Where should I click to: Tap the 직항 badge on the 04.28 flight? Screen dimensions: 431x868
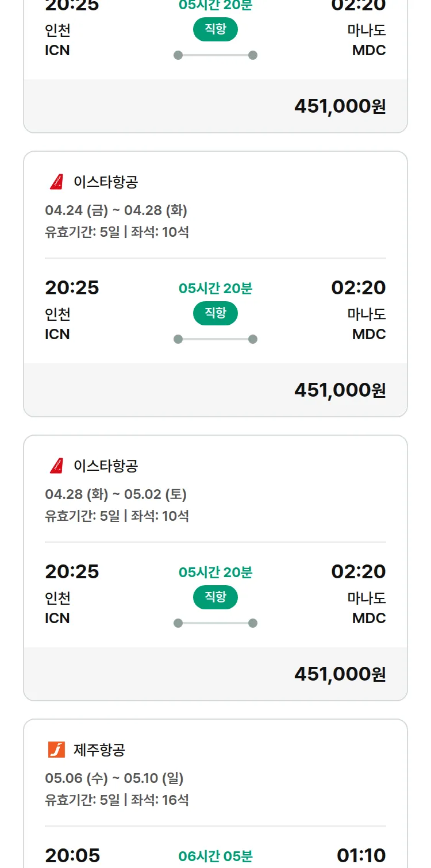point(215,597)
